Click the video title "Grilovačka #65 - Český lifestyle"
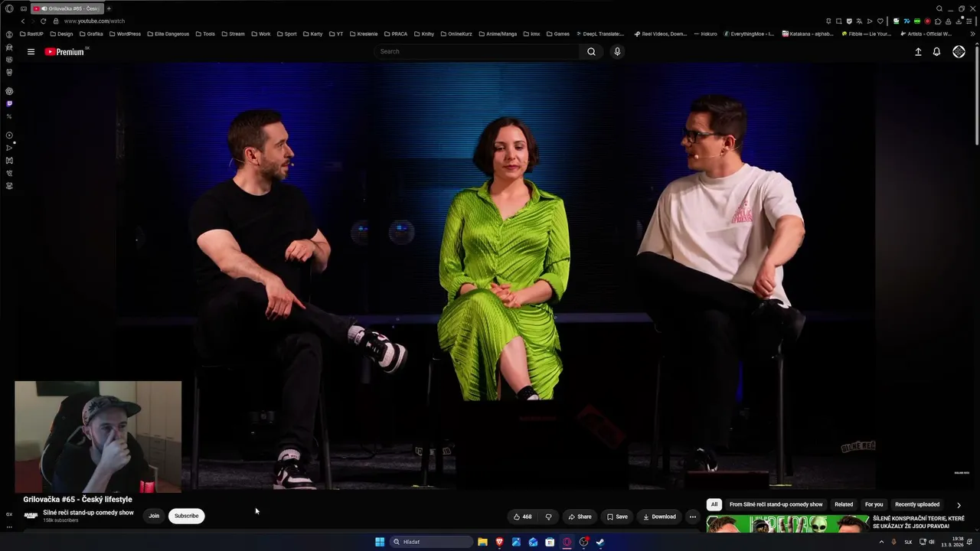Viewport: 980px width, 551px height. click(x=77, y=500)
